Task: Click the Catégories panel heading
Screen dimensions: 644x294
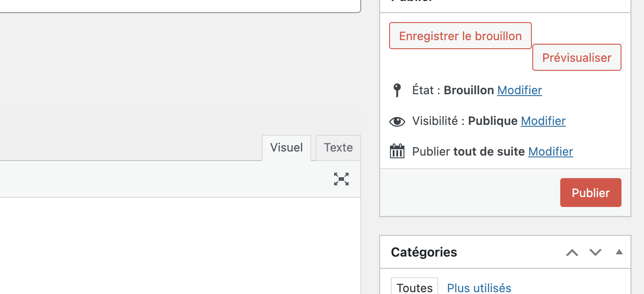Action: coord(424,252)
